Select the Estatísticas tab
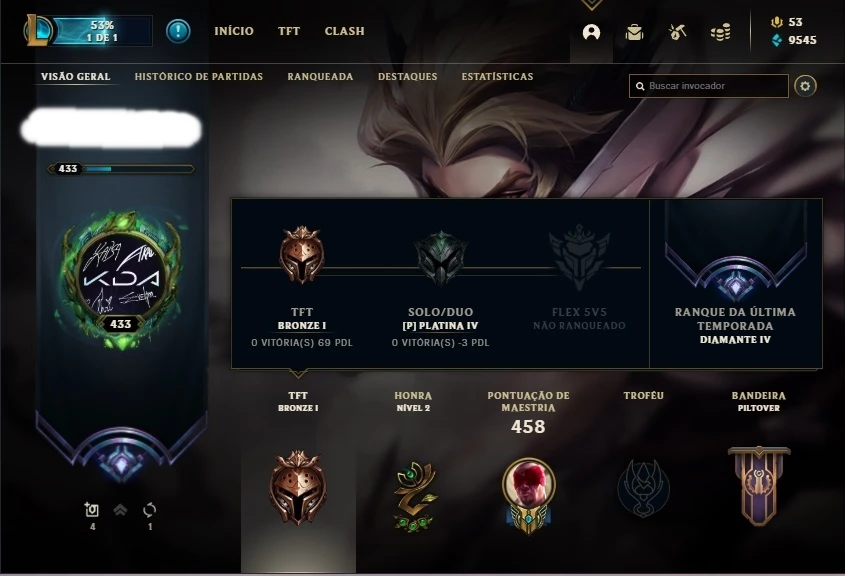The image size is (845, 576). (497, 77)
